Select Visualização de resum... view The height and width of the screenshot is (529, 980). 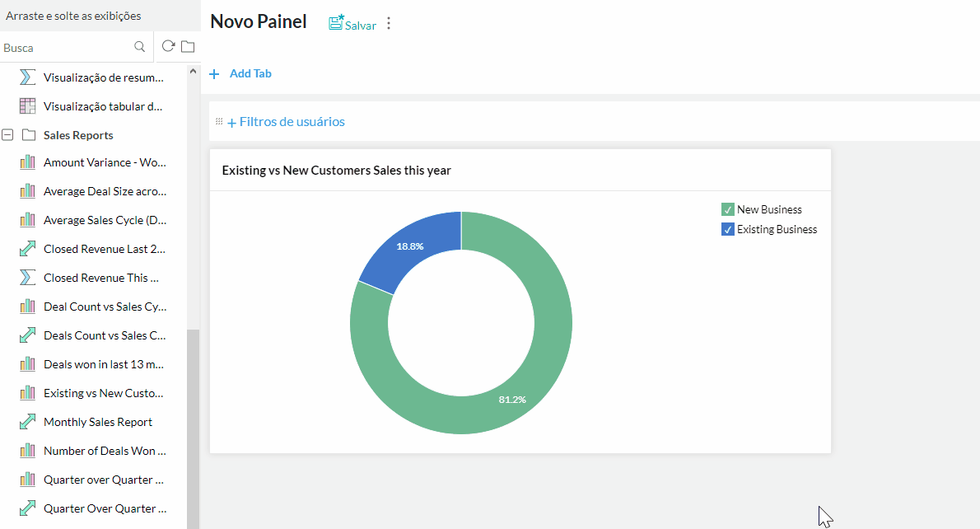click(x=104, y=77)
